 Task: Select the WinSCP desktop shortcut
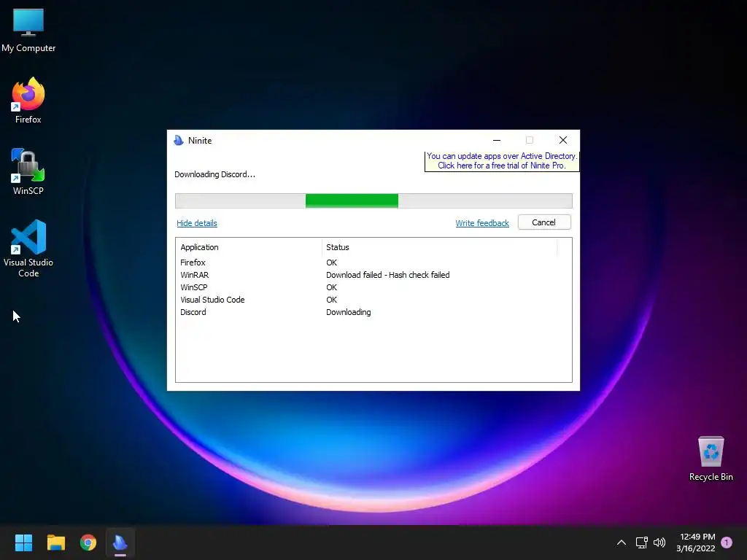[28, 172]
